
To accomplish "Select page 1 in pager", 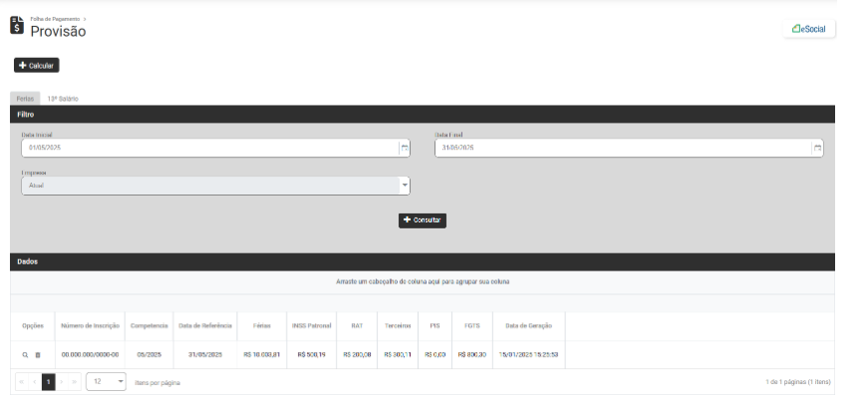I will (x=49, y=382).
